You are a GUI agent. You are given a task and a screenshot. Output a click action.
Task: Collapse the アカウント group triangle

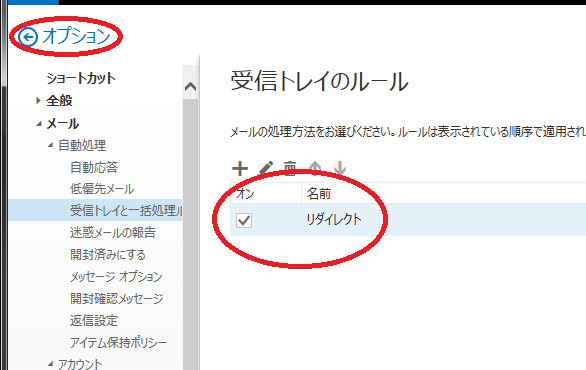click(x=50, y=364)
